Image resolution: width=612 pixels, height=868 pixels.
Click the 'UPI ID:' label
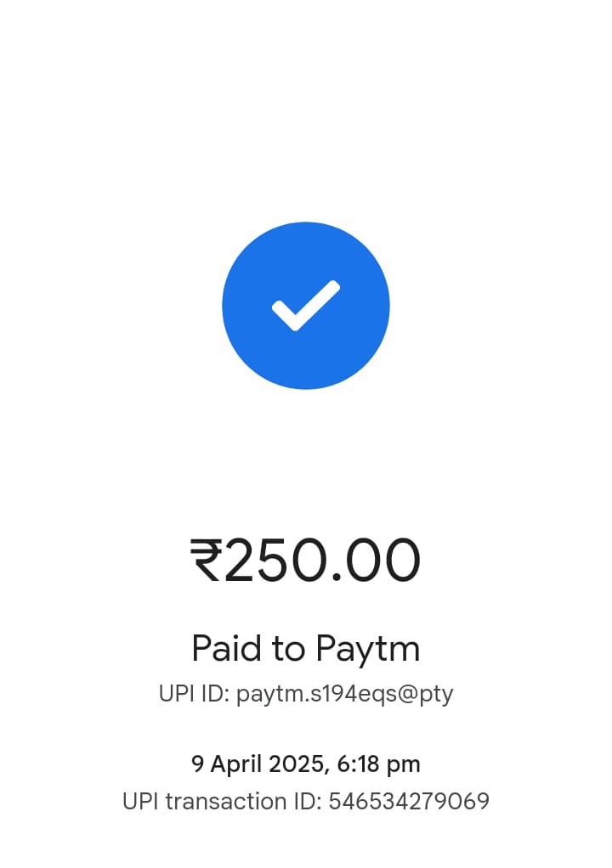tap(194, 694)
